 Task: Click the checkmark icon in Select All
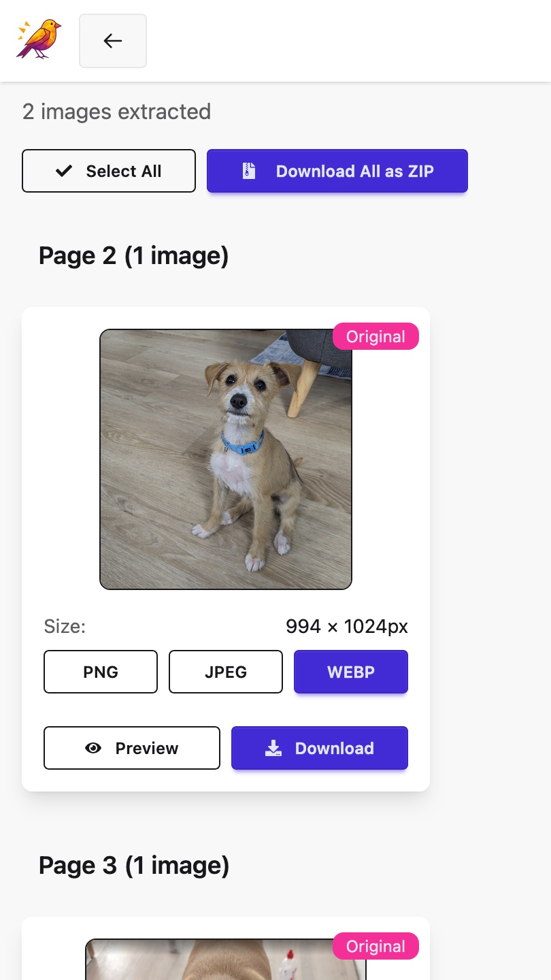pos(64,171)
